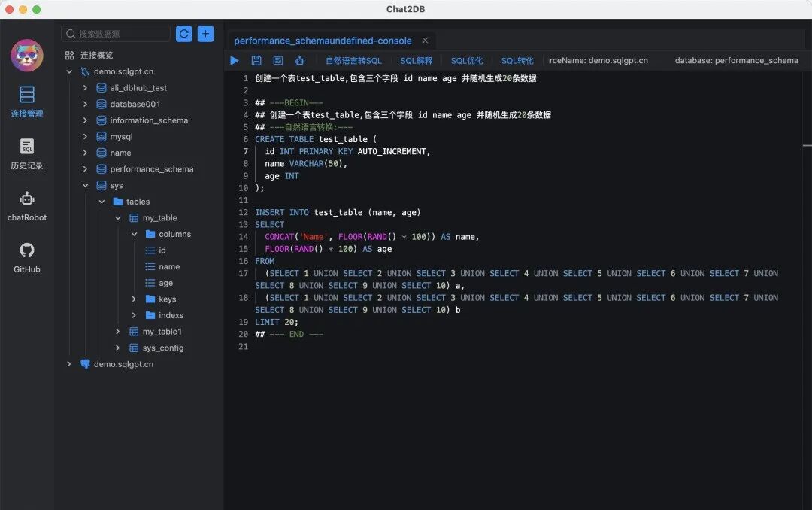Image resolution: width=812 pixels, height=510 pixels.
Task: Expand the performance_schema database node
Action: [x=86, y=169]
